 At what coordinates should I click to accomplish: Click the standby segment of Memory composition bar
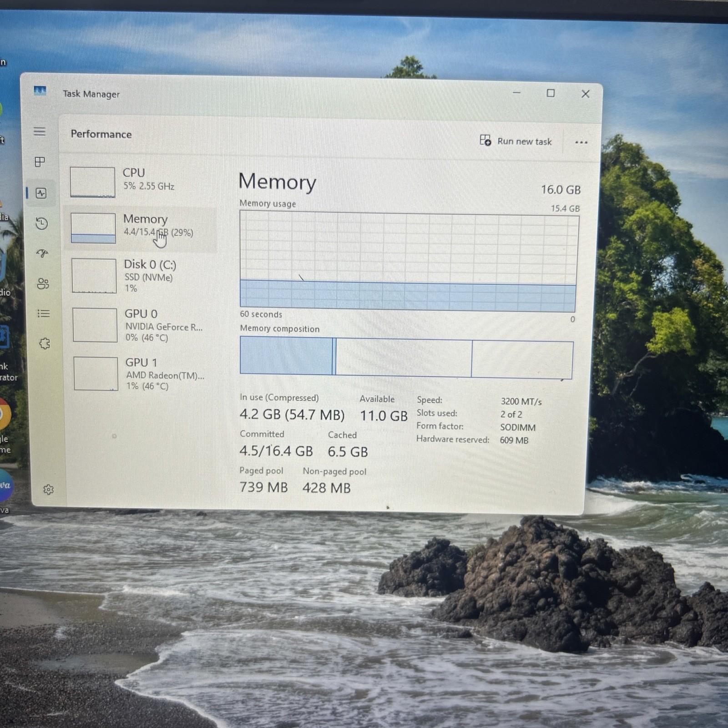click(x=404, y=358)
